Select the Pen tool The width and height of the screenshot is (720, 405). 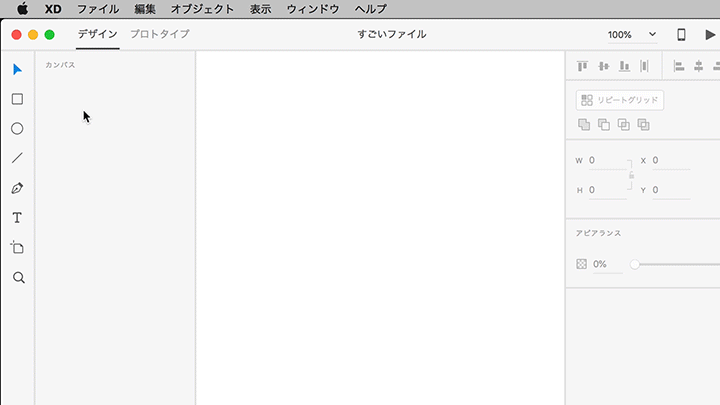tap(17, 188)
